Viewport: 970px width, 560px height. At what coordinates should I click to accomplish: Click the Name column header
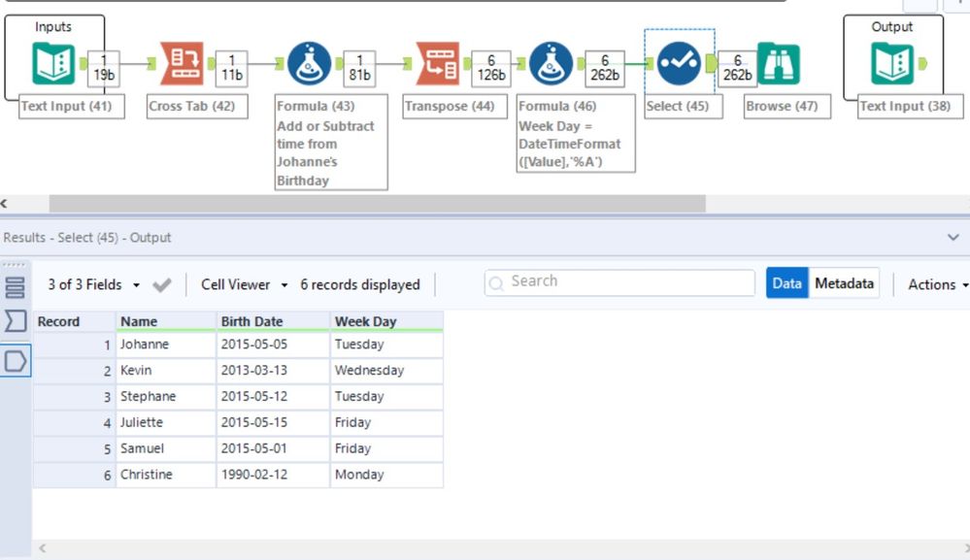(166, 321)
